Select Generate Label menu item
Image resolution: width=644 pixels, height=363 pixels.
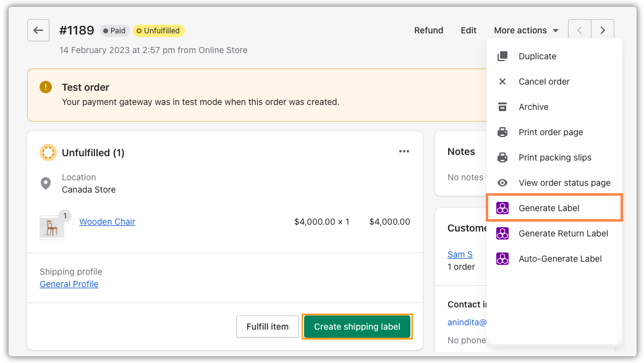554,208
